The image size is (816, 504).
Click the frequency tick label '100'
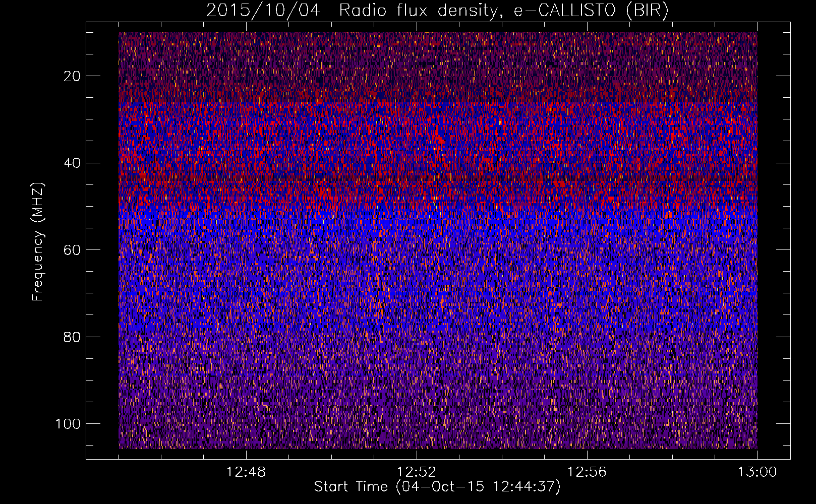pyautogui.click(x=68, y=424)
